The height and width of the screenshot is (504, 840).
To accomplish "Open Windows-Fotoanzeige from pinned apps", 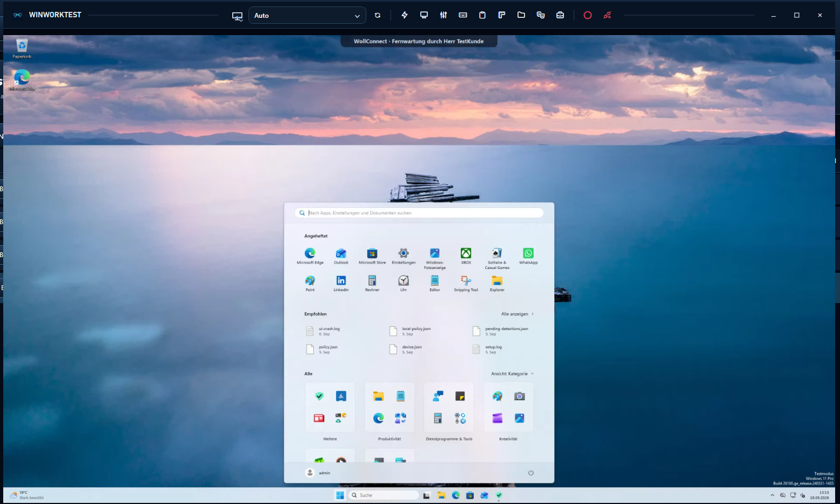I will pos(435,258).
